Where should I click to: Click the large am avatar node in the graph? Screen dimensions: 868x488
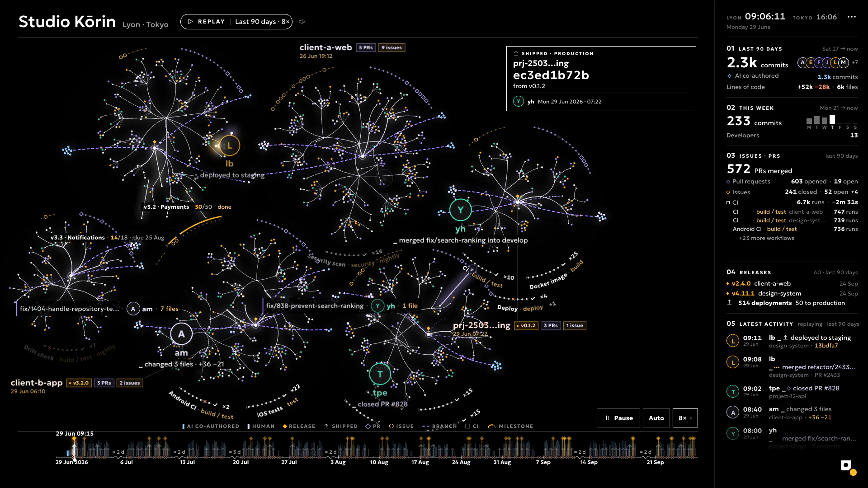pyautogui.click(x=181, y=334)
